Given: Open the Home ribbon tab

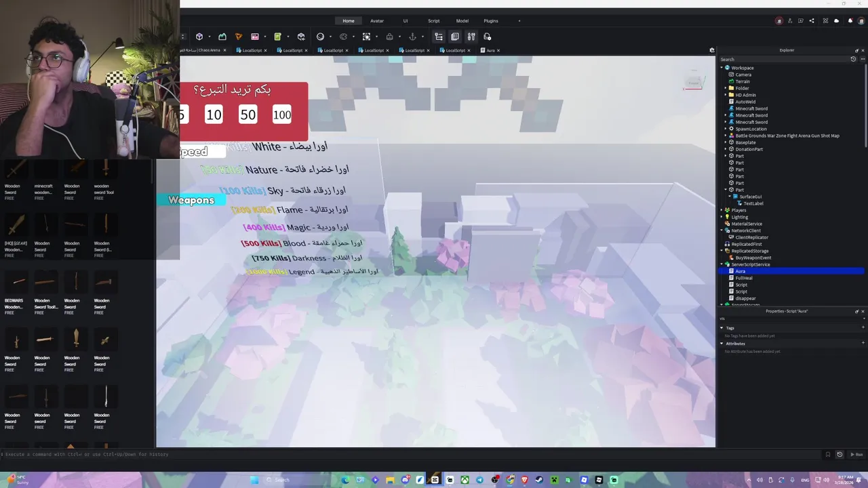Looking at the screenshot, I should (348, 21).
